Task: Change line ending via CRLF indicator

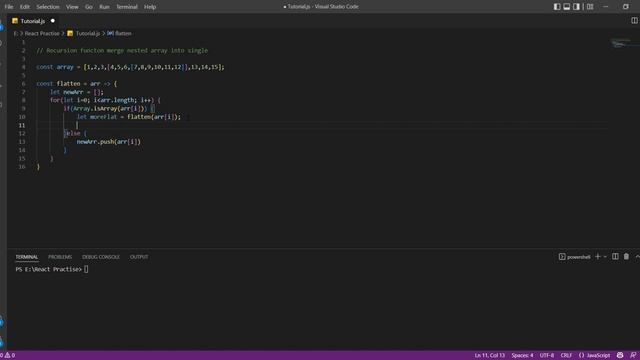Action: (566, 355)
